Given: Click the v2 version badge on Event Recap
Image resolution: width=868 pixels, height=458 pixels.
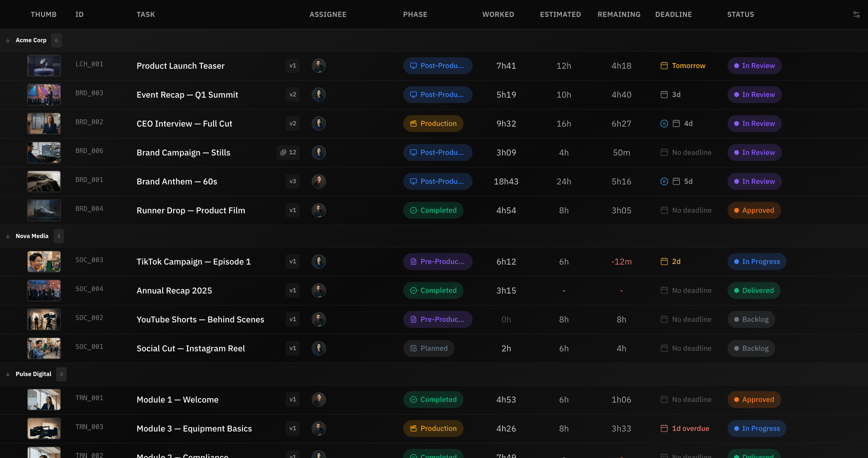Looking at the screenshot, I should point(292,95).
